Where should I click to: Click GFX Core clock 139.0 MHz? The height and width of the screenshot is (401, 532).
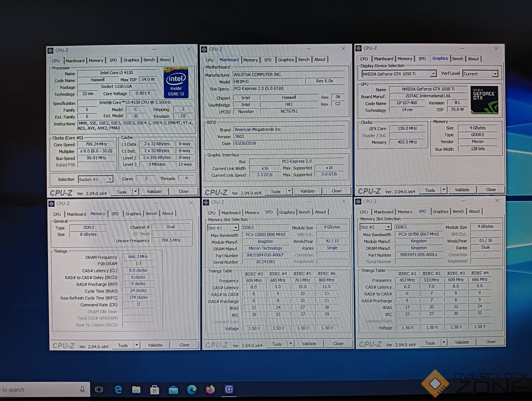(407, 128)
